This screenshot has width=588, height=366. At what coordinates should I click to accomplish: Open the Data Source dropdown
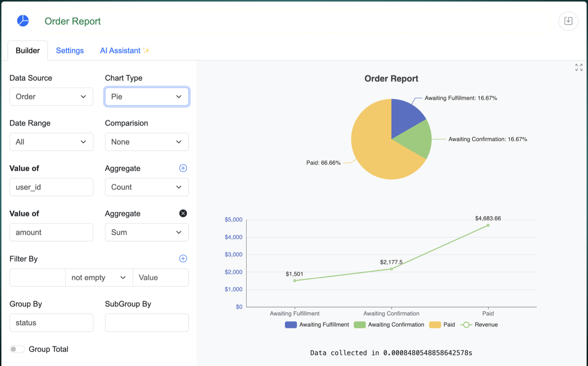point(51,97)
